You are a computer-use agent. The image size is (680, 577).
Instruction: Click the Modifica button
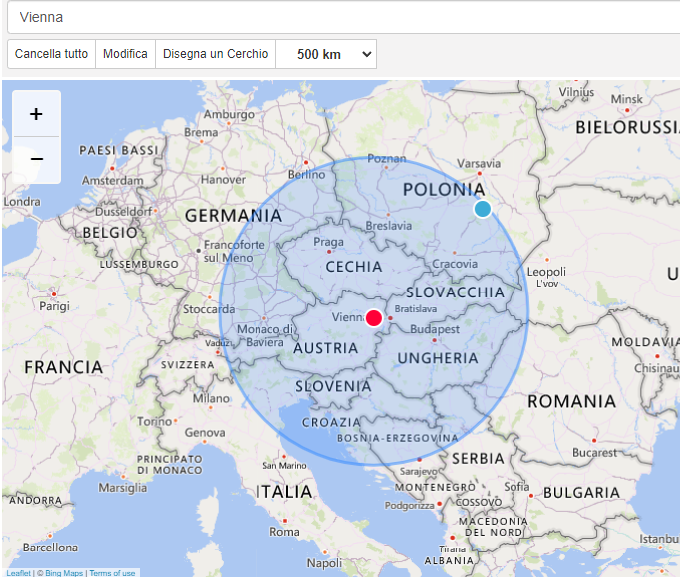point(125,54)
